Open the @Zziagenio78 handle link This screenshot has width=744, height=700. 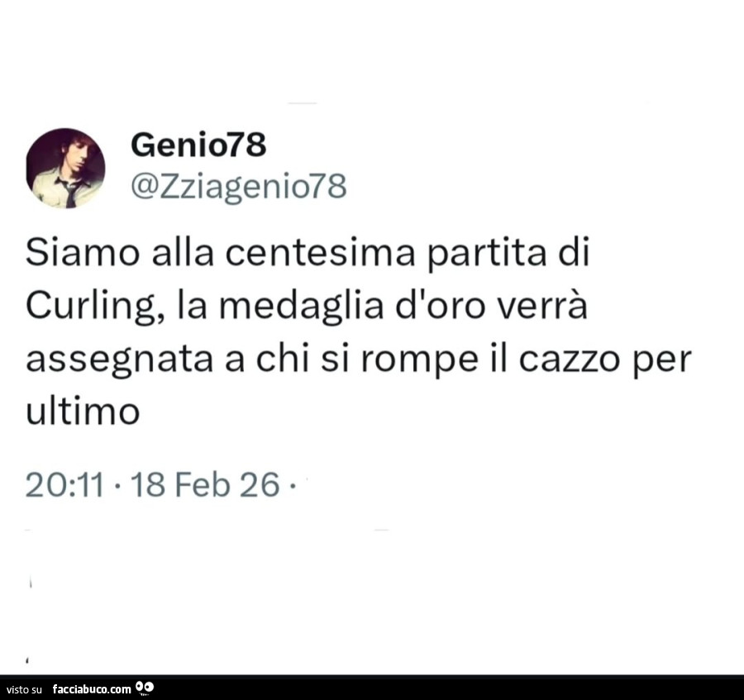239,188
